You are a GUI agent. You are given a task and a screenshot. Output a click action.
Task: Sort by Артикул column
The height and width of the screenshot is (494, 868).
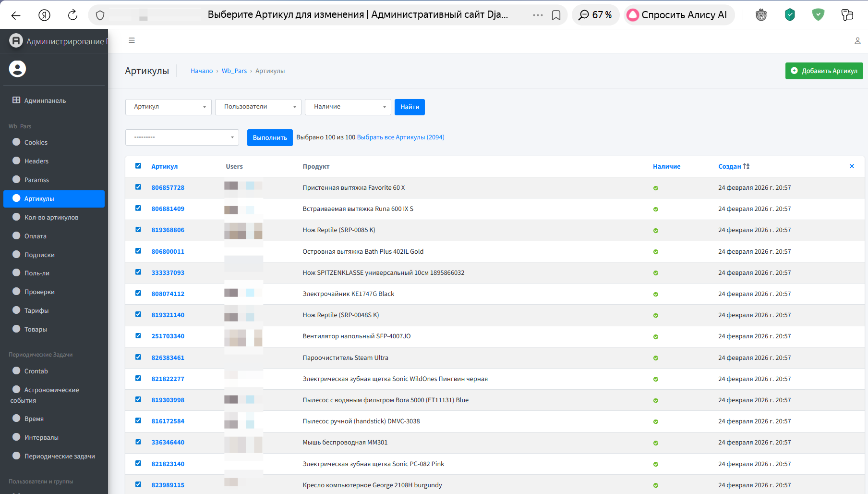165,166
